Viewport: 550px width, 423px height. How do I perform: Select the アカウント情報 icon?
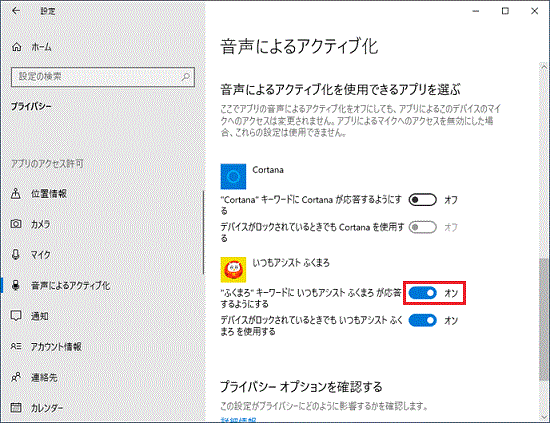(16, 347)
